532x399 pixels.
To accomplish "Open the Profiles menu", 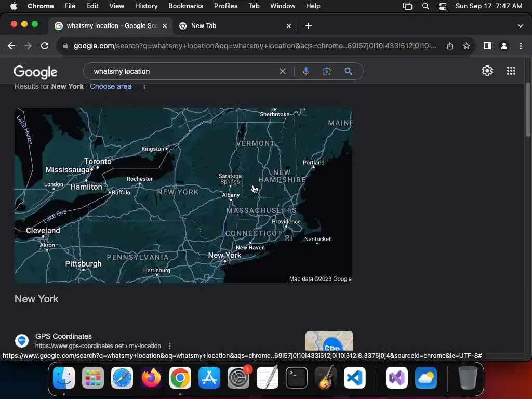I will point(225,6).
